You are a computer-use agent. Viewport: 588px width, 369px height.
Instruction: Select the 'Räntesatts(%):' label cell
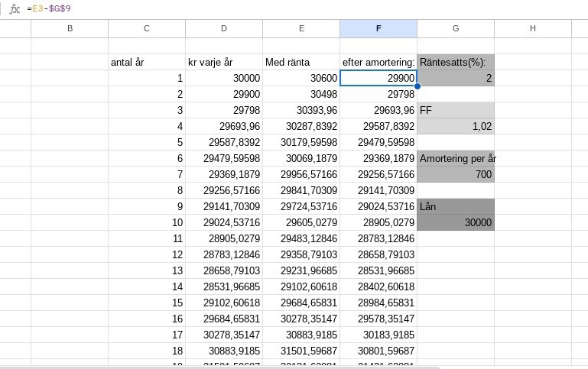456,62
